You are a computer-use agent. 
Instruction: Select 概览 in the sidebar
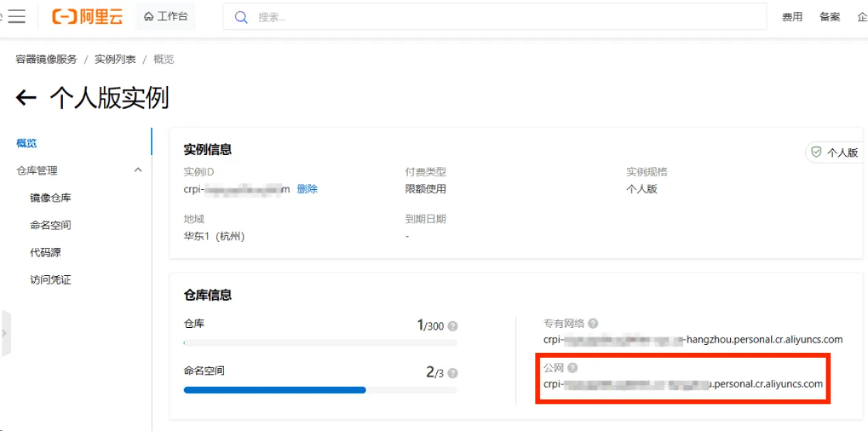click(x=27, y=143)
